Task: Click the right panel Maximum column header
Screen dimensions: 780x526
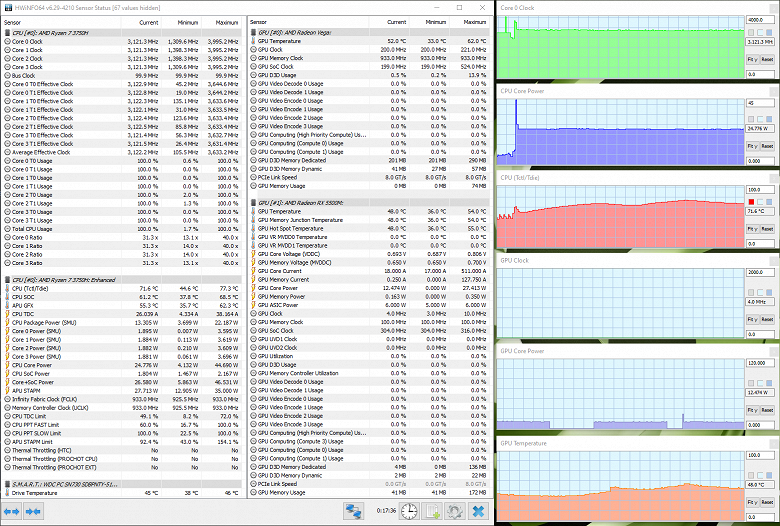Action: [469, 22]
